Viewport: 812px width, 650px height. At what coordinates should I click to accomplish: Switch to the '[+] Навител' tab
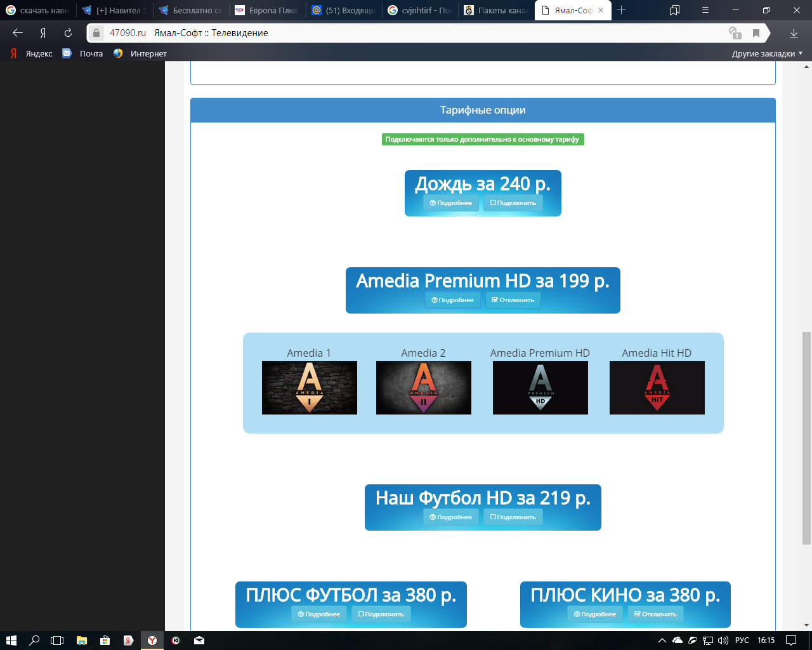pyautogui.click(x=115, y=10)
